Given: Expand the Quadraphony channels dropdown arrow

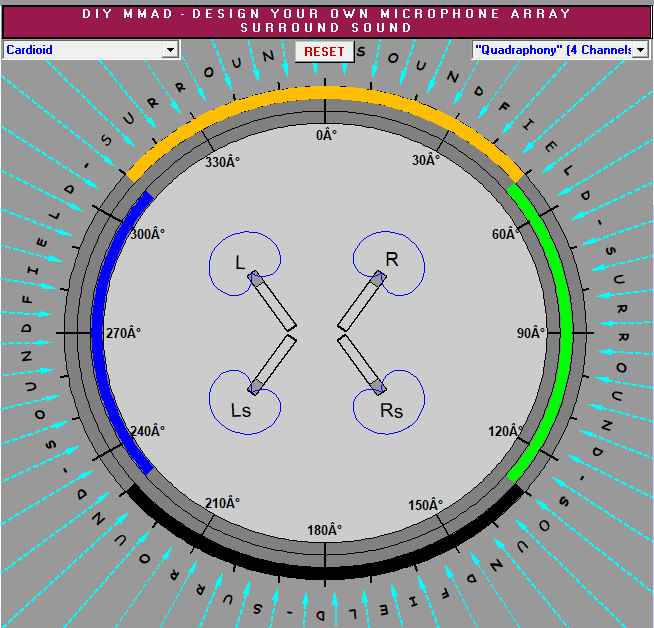Looking at the screenshot, I should (x=641, y=50).
